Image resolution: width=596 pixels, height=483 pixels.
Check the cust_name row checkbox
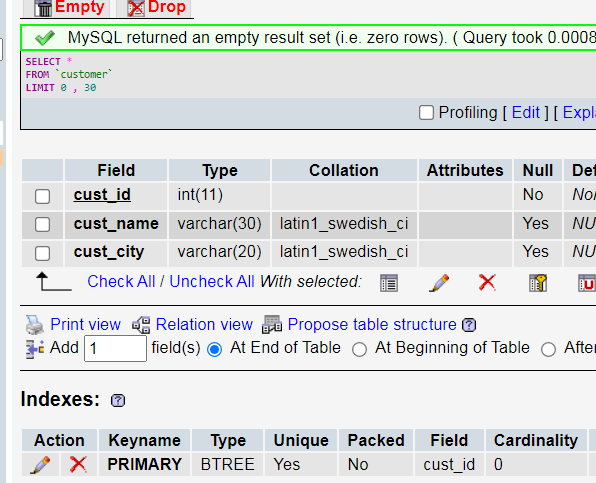point(42,225)
